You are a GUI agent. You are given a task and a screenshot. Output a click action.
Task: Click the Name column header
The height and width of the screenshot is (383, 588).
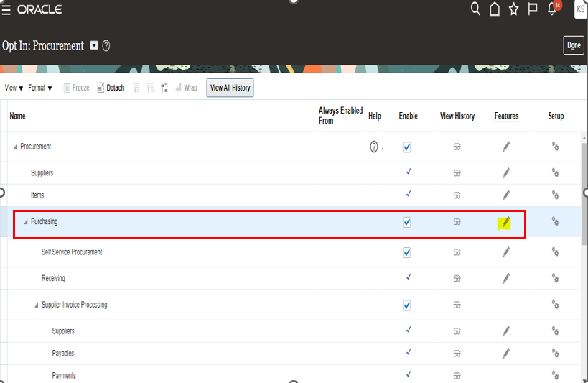(x=18, y=116)
